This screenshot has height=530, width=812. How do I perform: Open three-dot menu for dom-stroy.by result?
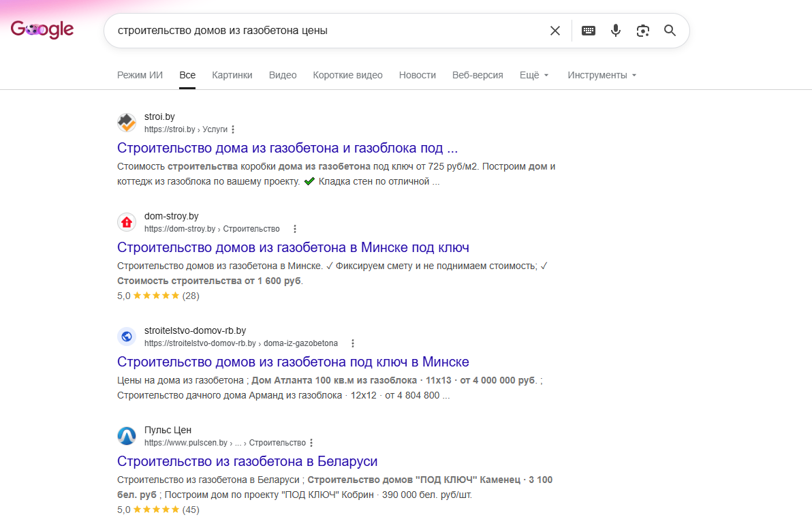295,229
